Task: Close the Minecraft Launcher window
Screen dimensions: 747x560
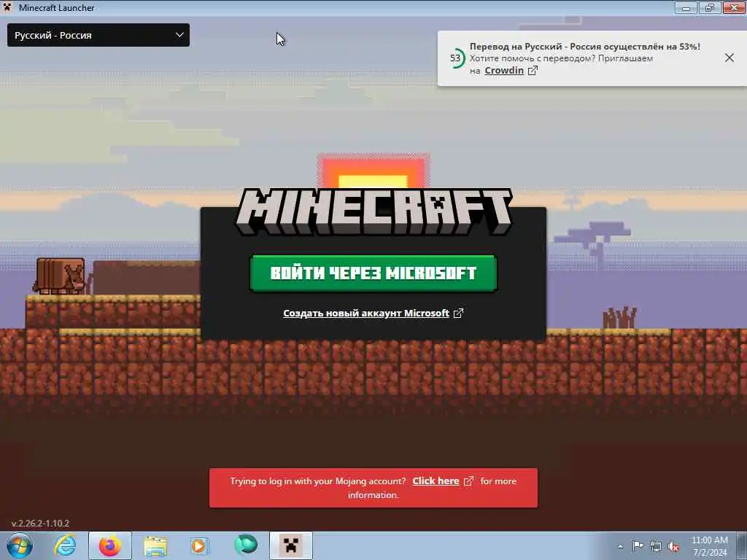Action: tap(734, 7)
